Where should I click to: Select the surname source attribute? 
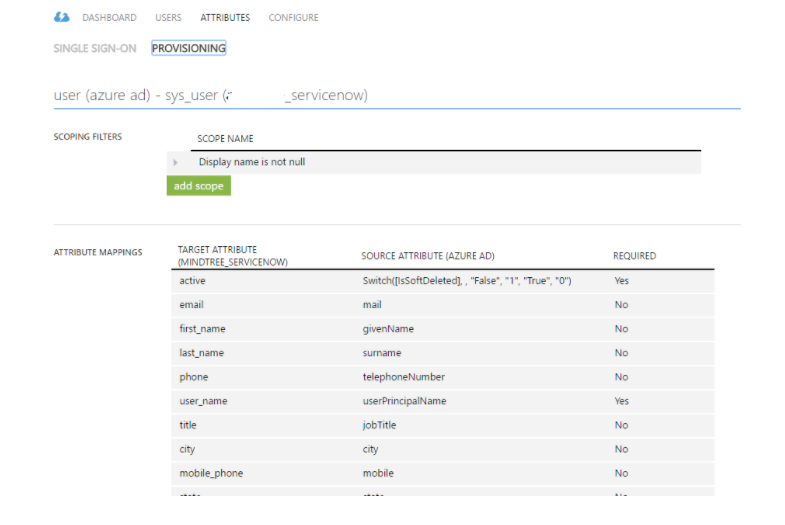381,353
